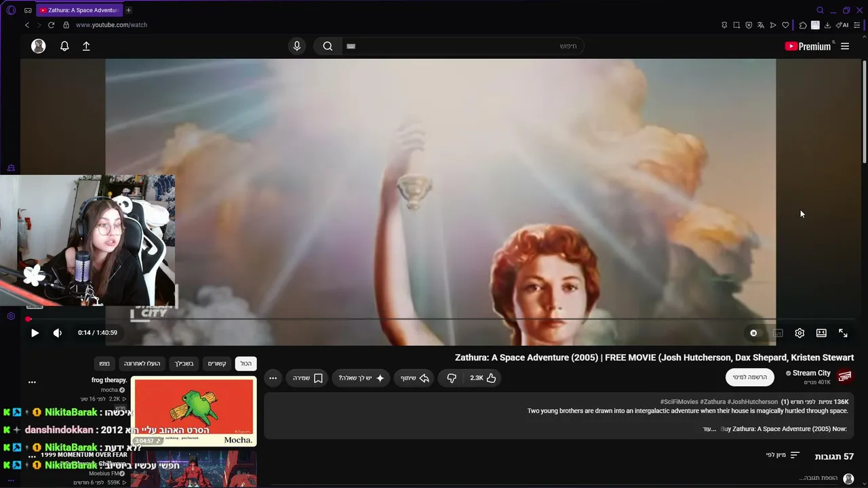Image resolution: width=868 pixels, height=488 pixels.
Task: Bookmark the page with the heart icon
Action: pos(785,25)
